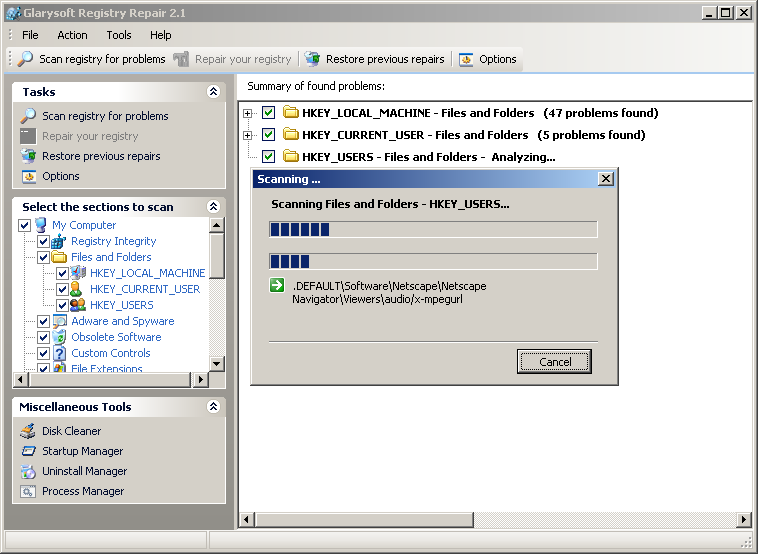Disable the Adware and Spyware checkbox
758x554 pixels.
click(44, 321)
